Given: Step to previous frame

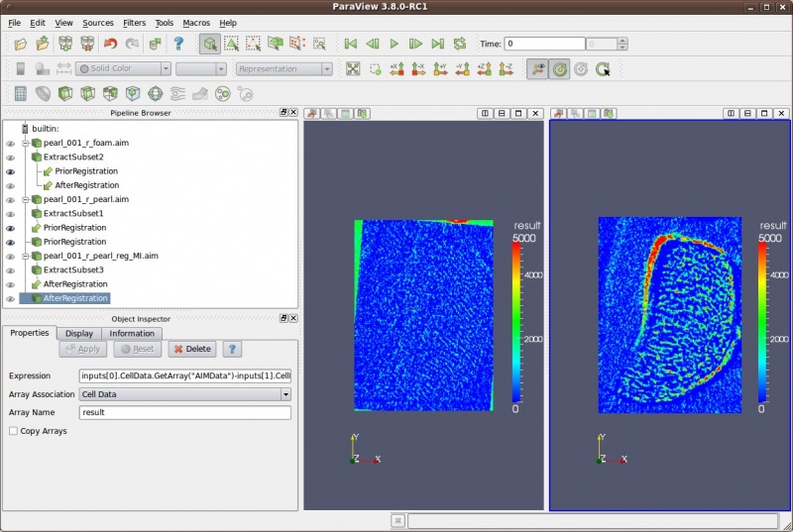Looking at the screenshot, I should click(373, 44).
